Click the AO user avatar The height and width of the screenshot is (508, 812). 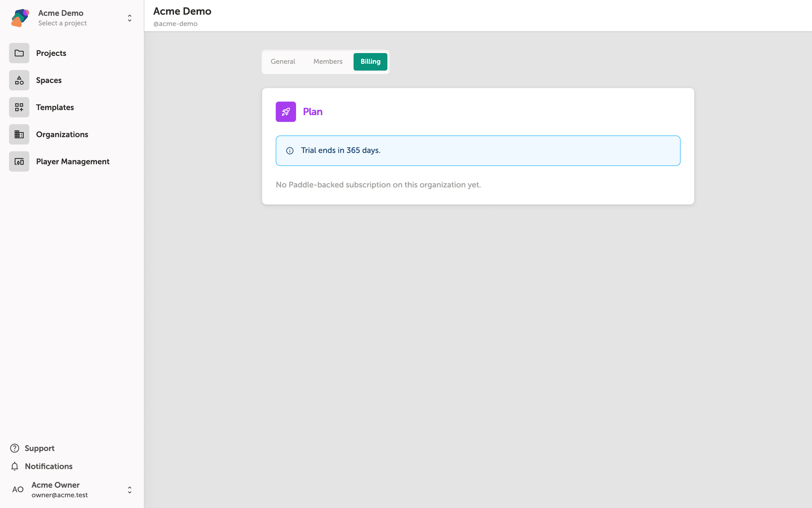[18, 490]
